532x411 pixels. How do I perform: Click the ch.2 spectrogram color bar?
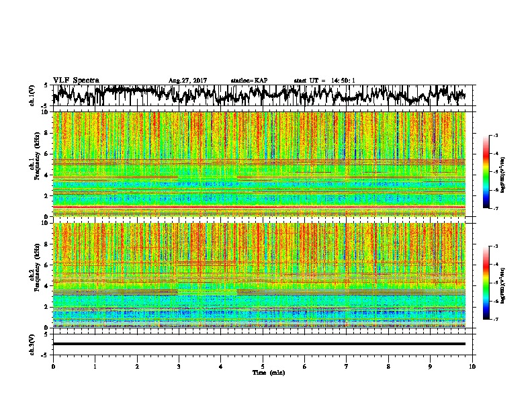click(486, 283)
